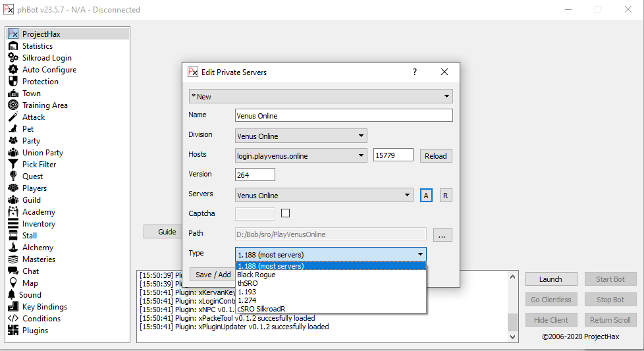Open the Key Bindings icon
This screenshot has width=644, height=351.
(13, 307)
